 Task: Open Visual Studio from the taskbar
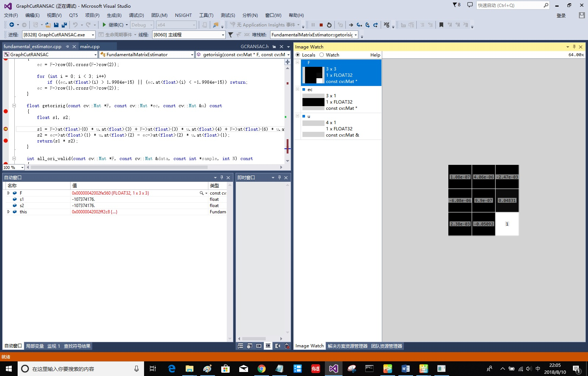click(x=333, y=369)
